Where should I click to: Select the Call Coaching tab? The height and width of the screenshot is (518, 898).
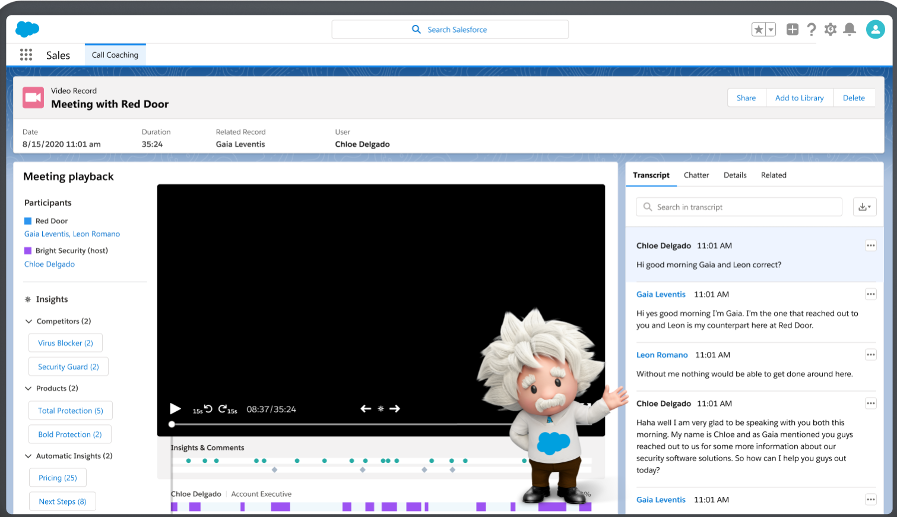point(115,55)
